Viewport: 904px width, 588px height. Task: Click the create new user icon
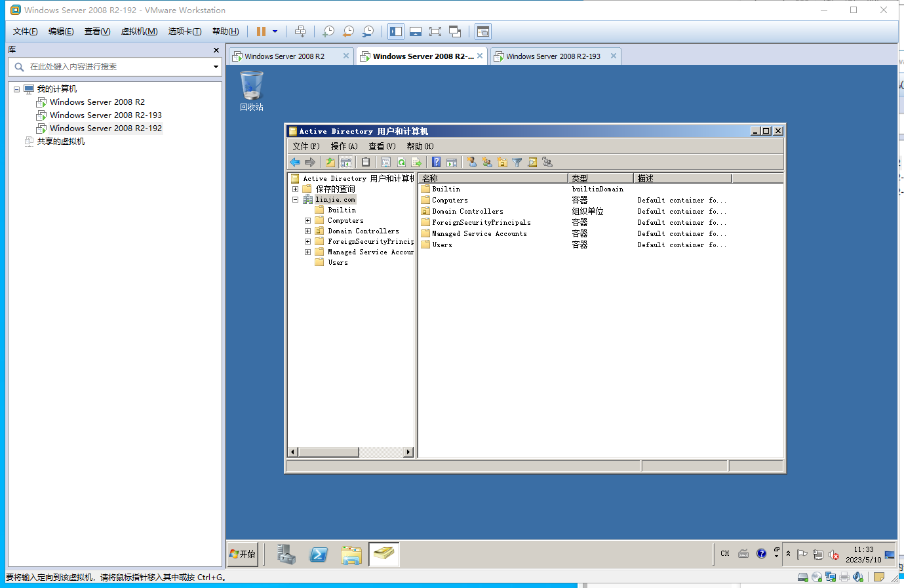(x=471, y=163)
